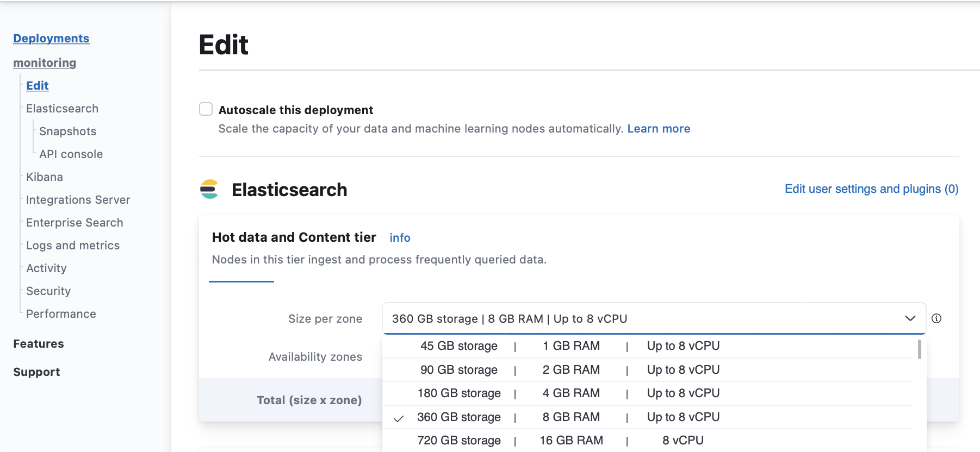Collapse the Size per zone dropdown

tap(909, 318)
